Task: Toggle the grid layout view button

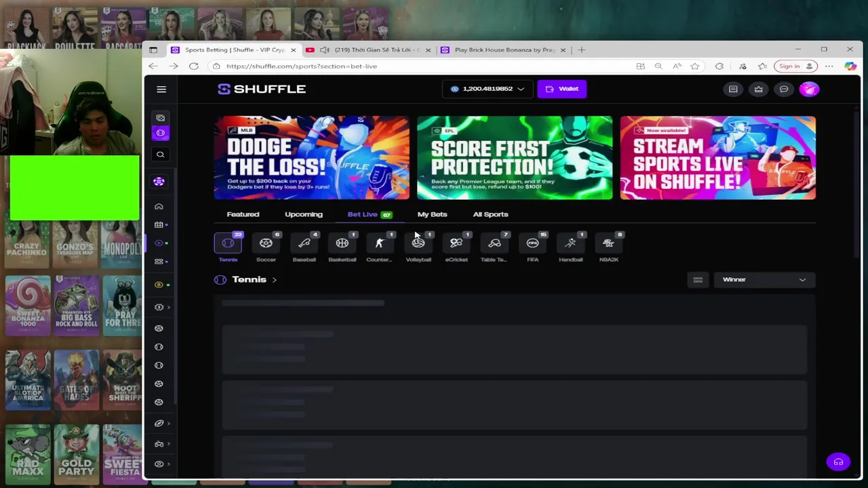Action: [698, 279]
